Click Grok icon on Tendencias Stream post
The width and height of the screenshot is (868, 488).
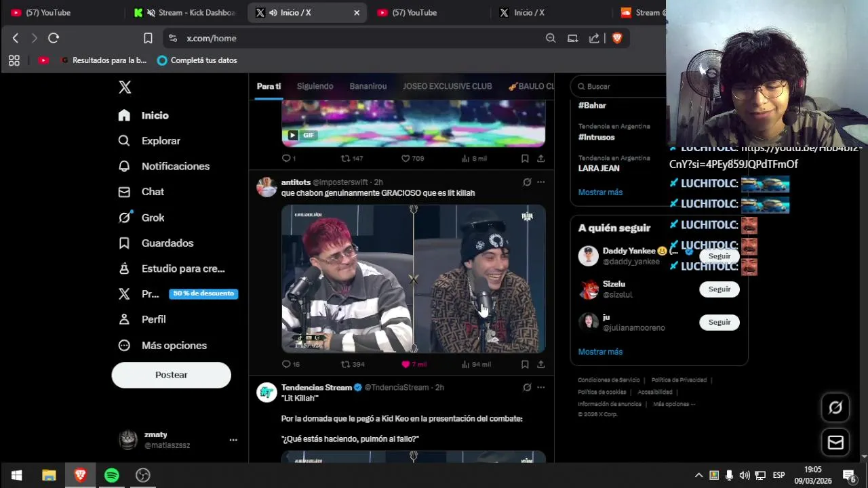[x=527, y=388]
